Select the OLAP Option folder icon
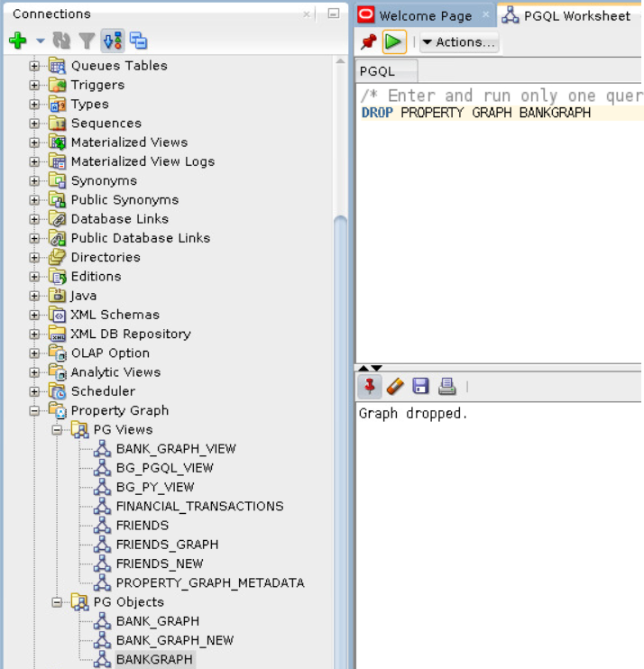 [57, 353]
